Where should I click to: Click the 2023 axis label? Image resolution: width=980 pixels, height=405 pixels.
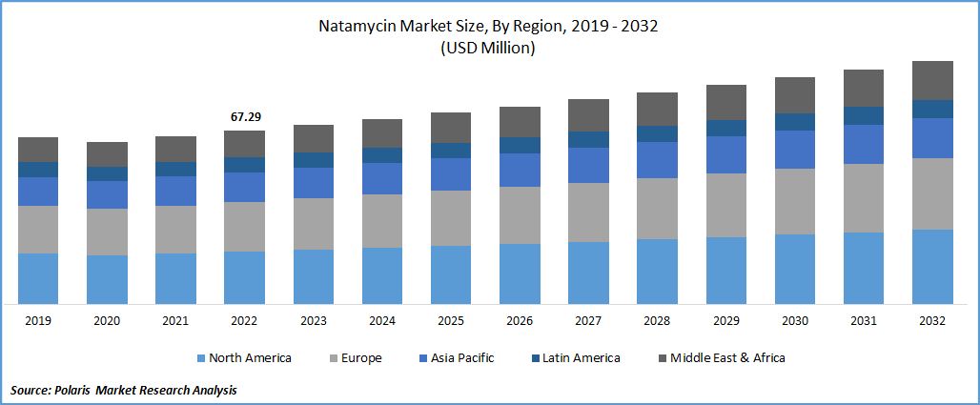313,320
